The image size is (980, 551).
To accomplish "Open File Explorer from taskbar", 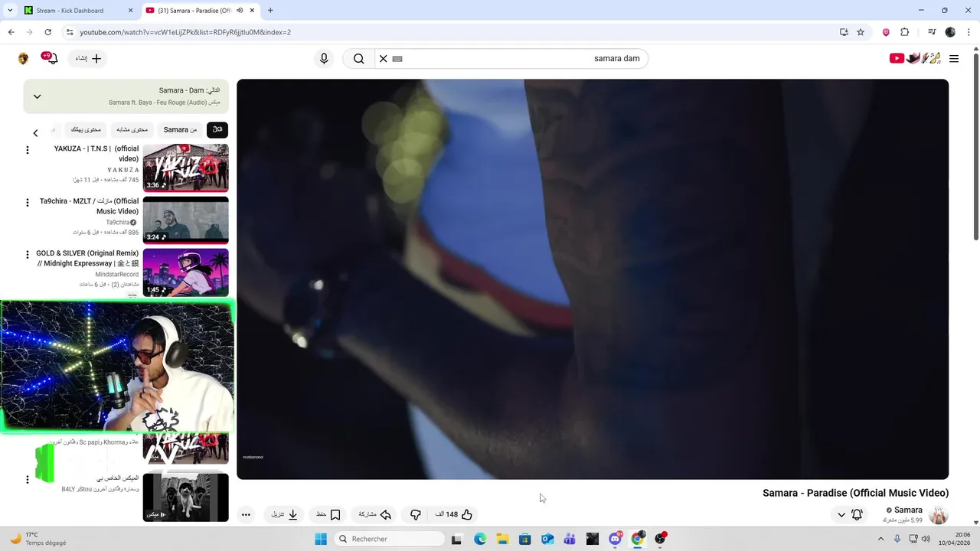I will click(502, 539).
